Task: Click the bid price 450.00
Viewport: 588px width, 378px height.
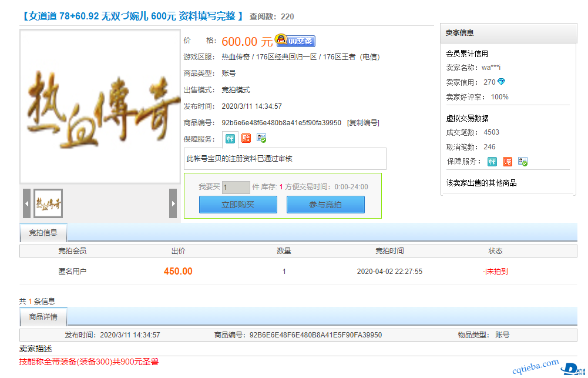Action: [178, 272]
